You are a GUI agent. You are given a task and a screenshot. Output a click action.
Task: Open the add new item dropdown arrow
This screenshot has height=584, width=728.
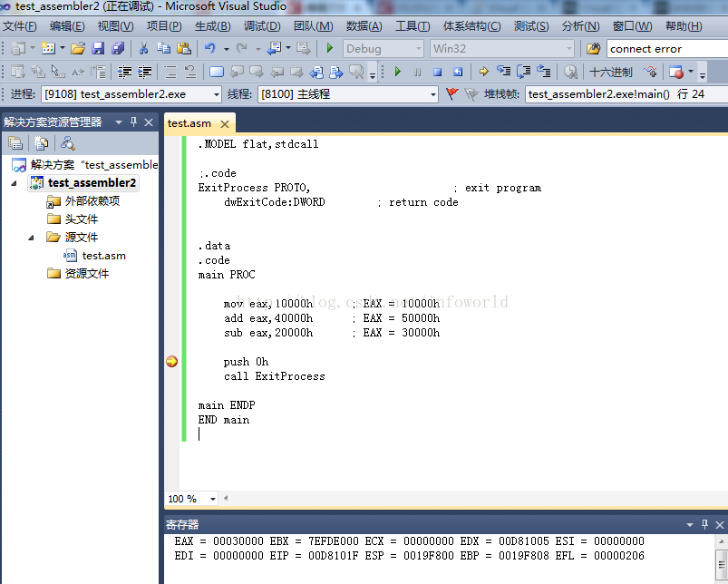63,48
